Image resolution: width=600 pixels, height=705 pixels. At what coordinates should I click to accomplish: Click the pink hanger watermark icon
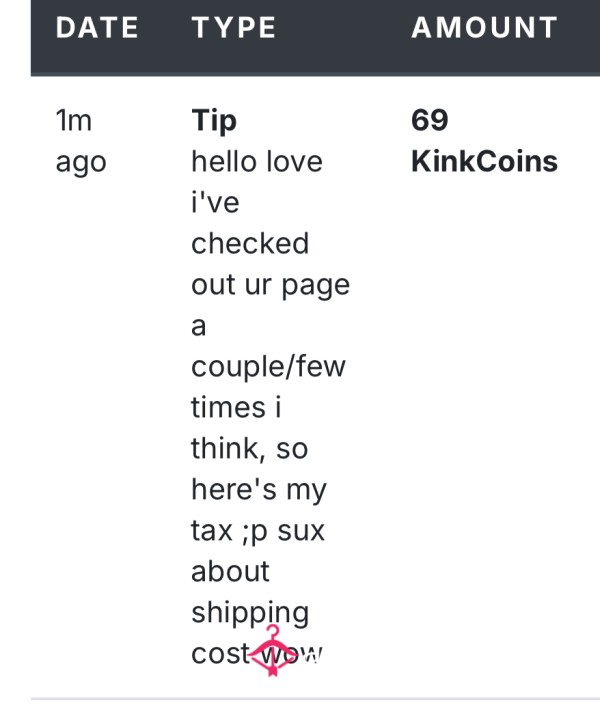pyautogui.click(x=273, y=650)
